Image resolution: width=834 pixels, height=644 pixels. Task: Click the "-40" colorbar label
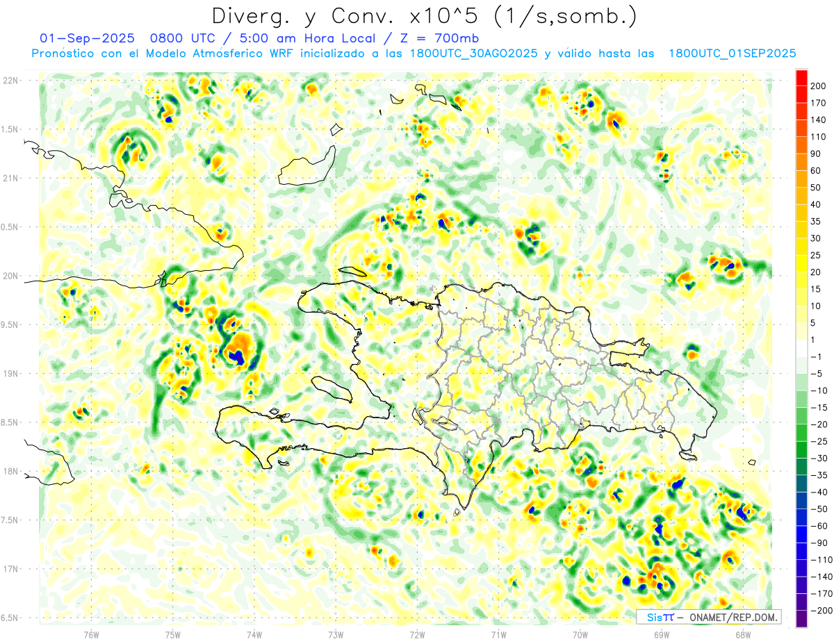click(x=819, y=493)
